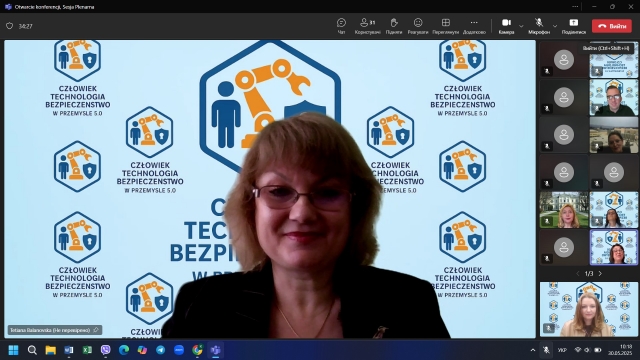The image size is (640, 360).
Task: Click the pin icon next to Tetiana's name
Action: pyautogui.click(x=96, y=330)
